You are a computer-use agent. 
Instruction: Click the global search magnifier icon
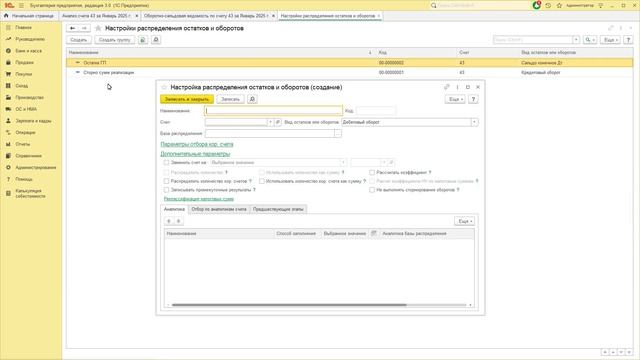tap(433, 5)
